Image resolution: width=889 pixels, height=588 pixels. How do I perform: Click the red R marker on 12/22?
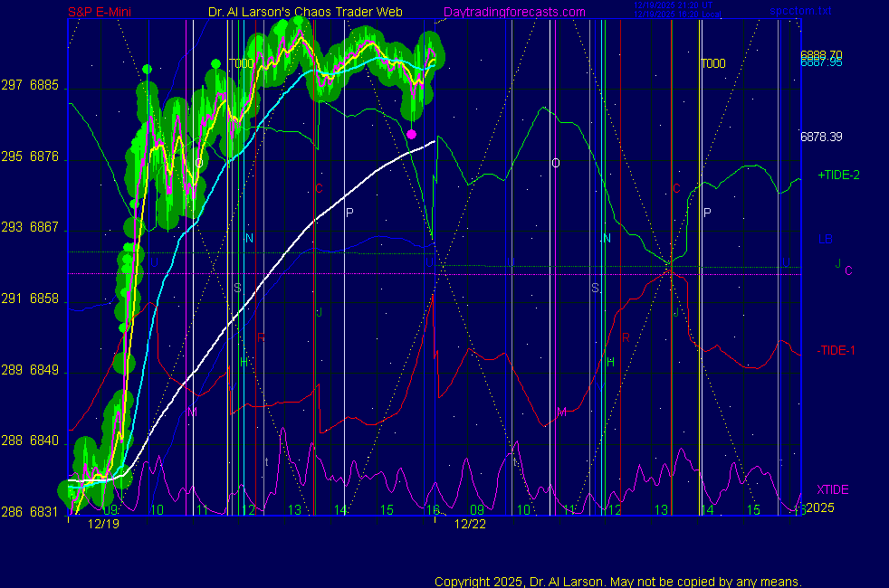click(626, 337)
